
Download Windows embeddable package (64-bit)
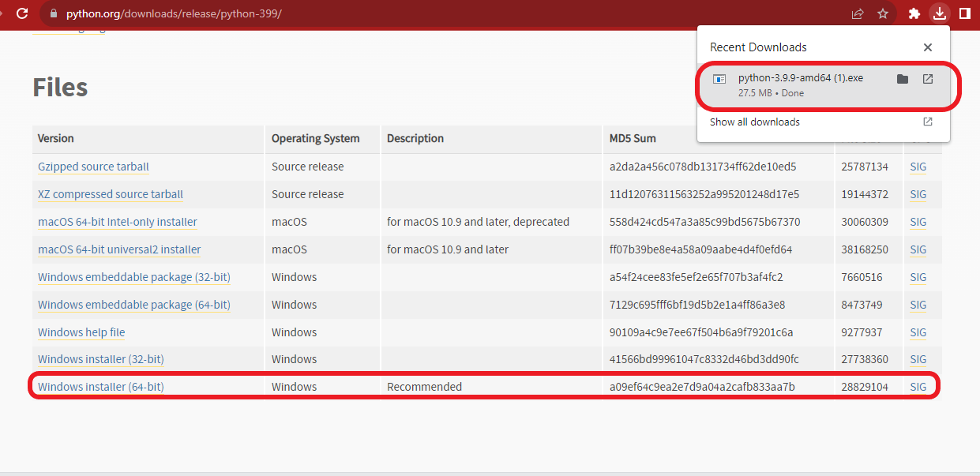(134, 305)
